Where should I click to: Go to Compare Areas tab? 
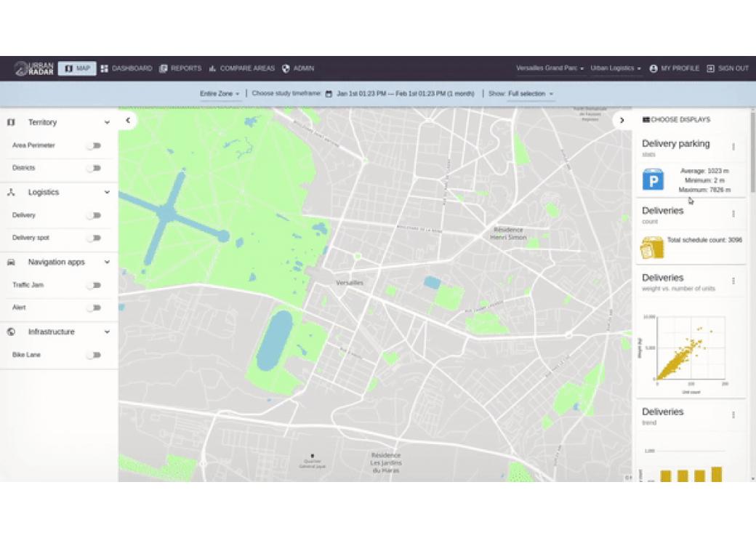tap(241, 68)
